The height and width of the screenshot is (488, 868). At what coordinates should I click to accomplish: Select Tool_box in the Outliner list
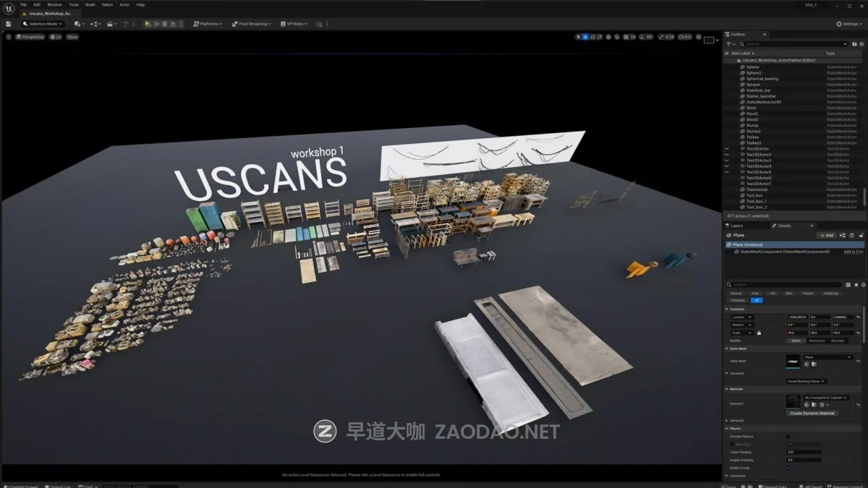[x=754, y=195]
